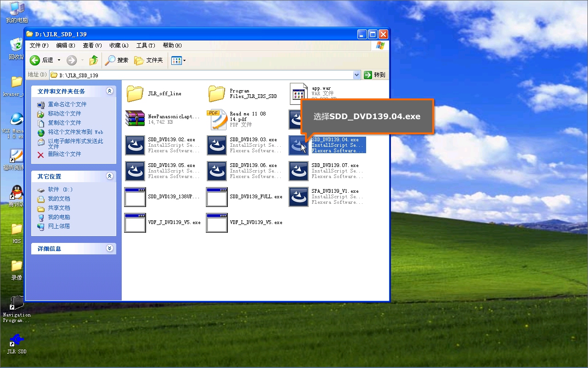Click the forward navigation arrow
Screen dimensions: 588x368
coord(72,60)
